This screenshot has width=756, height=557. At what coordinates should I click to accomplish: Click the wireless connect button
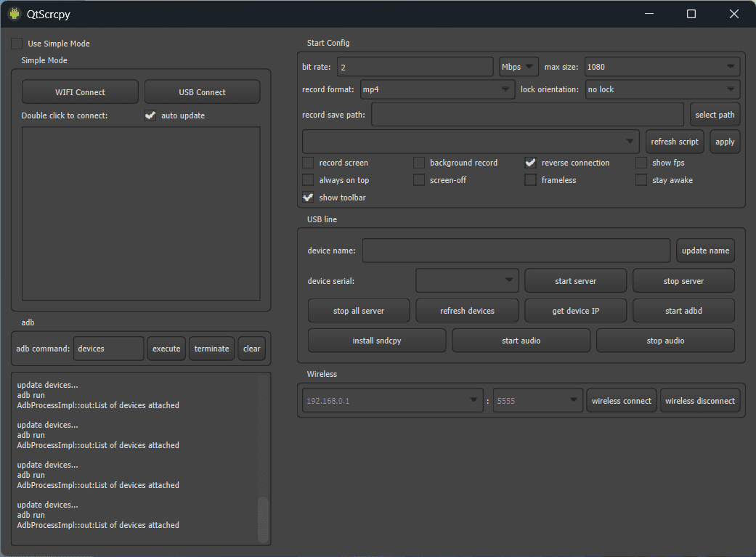[x=621, y=401]
